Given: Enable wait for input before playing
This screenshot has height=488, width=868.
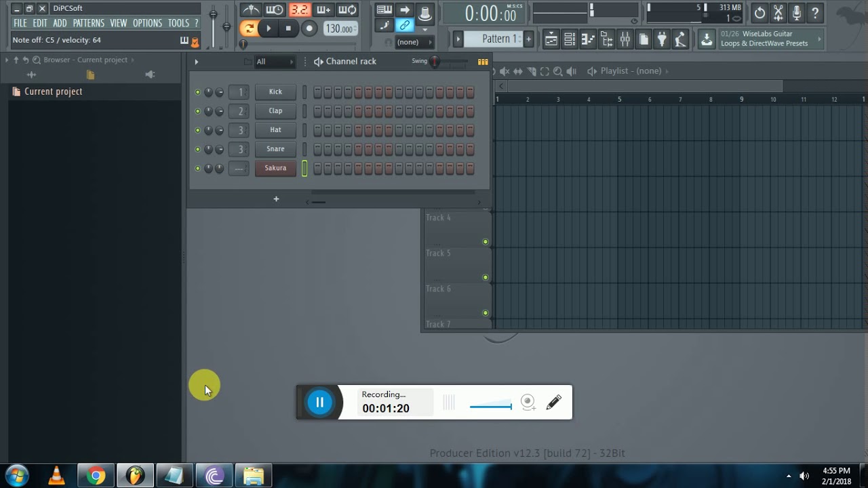Looking at the screenshot, I should tap(275, 9).
